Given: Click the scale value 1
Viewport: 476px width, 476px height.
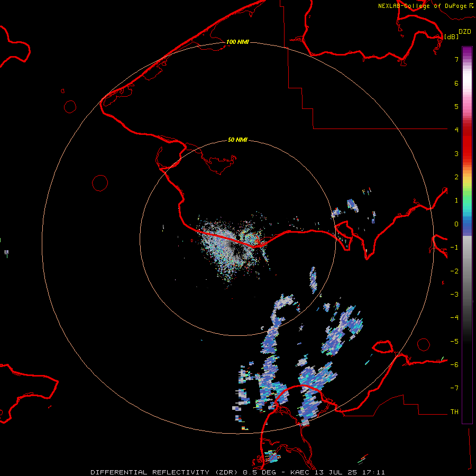Looking at the screenshot, I should point(456,200).
